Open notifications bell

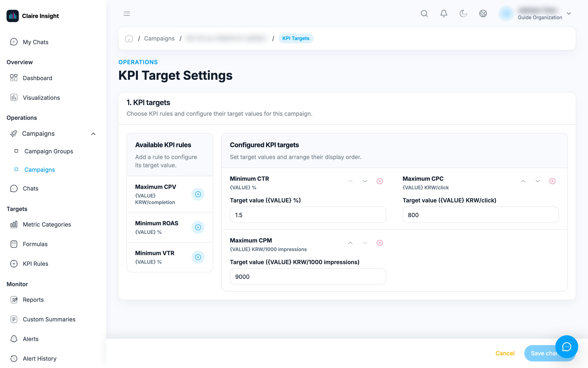[x=444, y=14]
